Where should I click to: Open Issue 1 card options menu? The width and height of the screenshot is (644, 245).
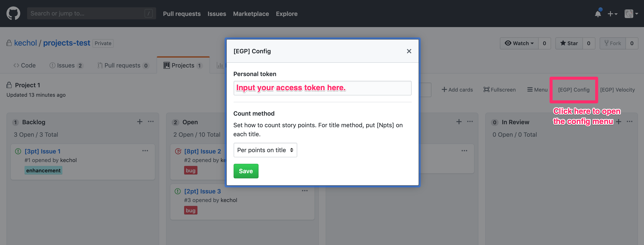pyautogui.click(x=145, y=151)
